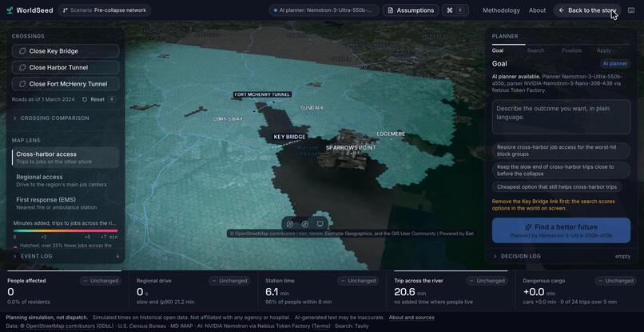The height and width of the screenshot is (332, 644).
Task: Click Back to the story button
Action: tap(587, 10)
